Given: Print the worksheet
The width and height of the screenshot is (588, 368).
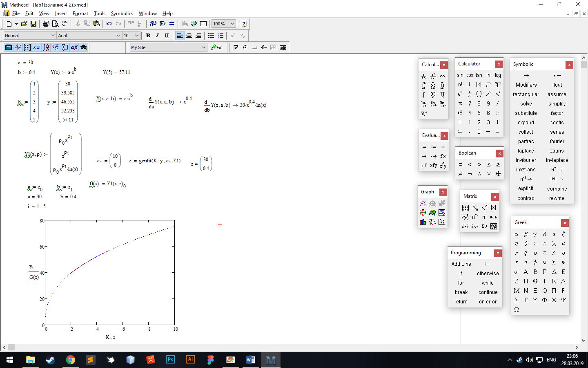Looking at the screenshot, I should 46,24.
